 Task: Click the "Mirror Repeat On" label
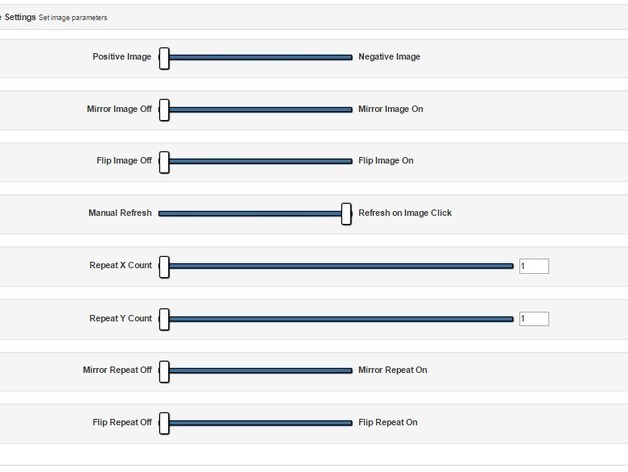click(x=392, y=370)
